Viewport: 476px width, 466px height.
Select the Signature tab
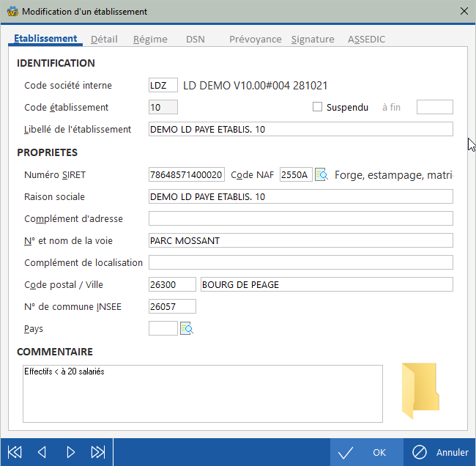coord(313,39)
